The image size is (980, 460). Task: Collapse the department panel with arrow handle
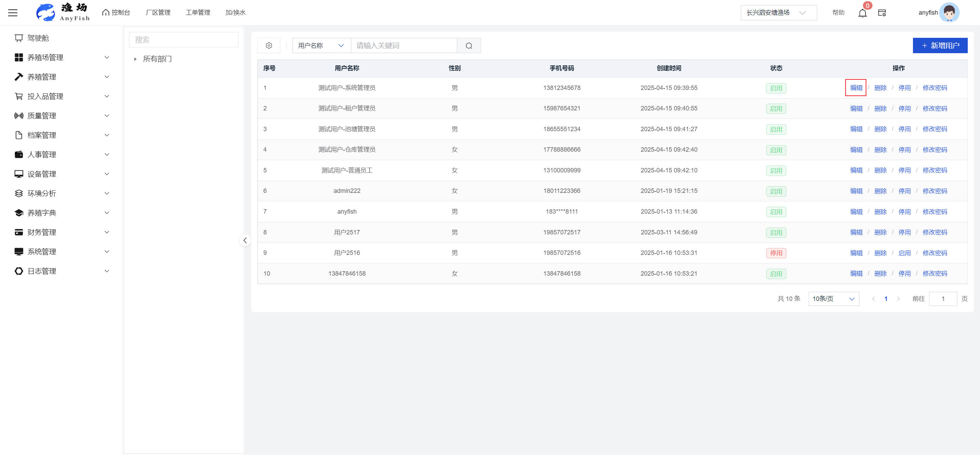(x=245, y=240)
